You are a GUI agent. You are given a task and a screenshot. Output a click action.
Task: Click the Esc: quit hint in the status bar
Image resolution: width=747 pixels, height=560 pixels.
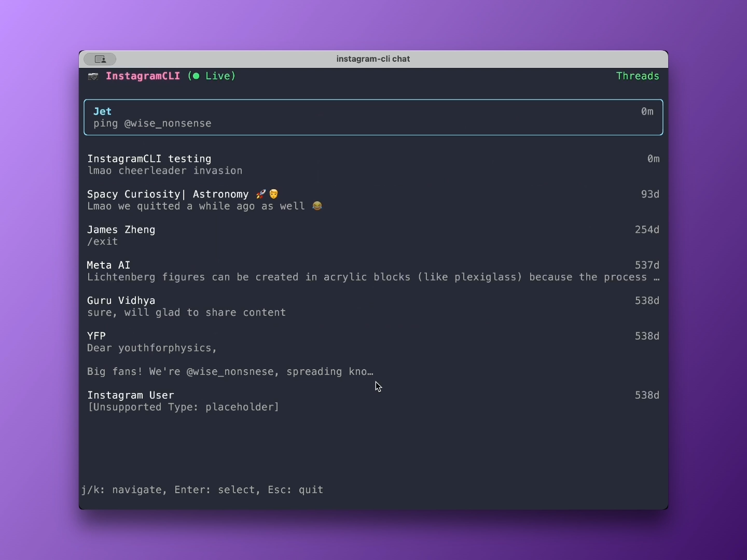pyautogui.click(x=295, y=490)
